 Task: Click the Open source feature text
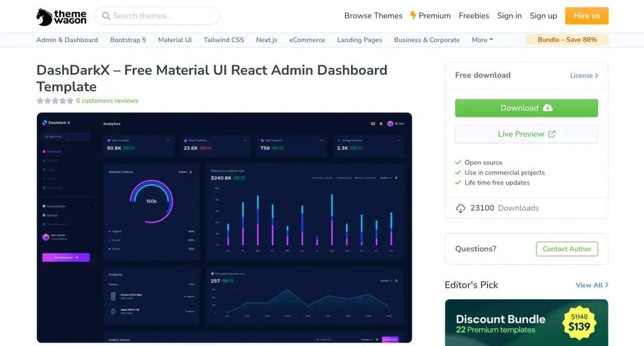click(x=484, y=162)
